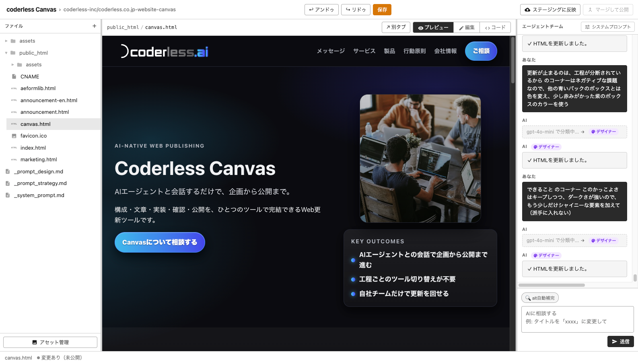The image size is (638, 364).
Task: Open marketing.html file
Action: pyautogui.click(x=39, y=160)
